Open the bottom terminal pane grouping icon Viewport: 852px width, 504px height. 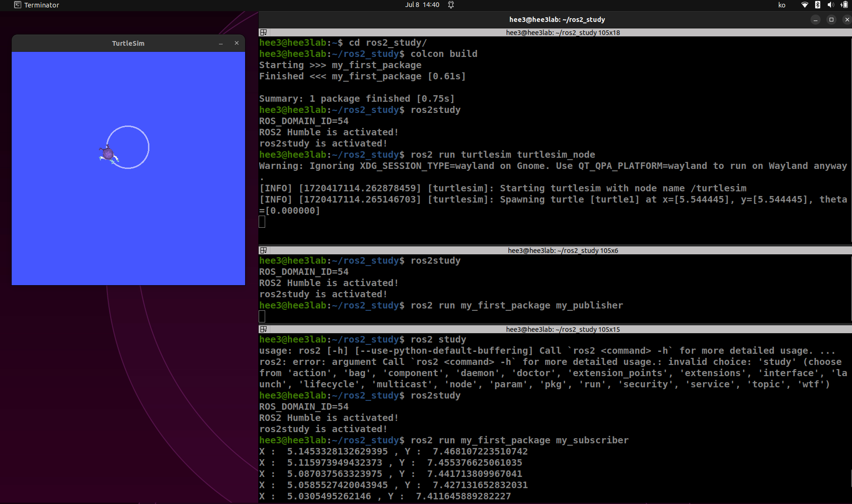tap(263, 329)
